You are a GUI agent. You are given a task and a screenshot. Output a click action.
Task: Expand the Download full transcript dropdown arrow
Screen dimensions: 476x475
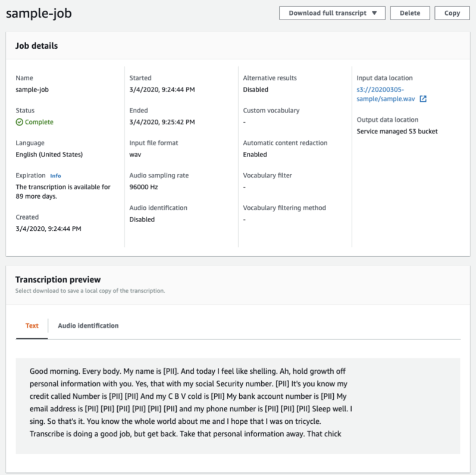374,13
